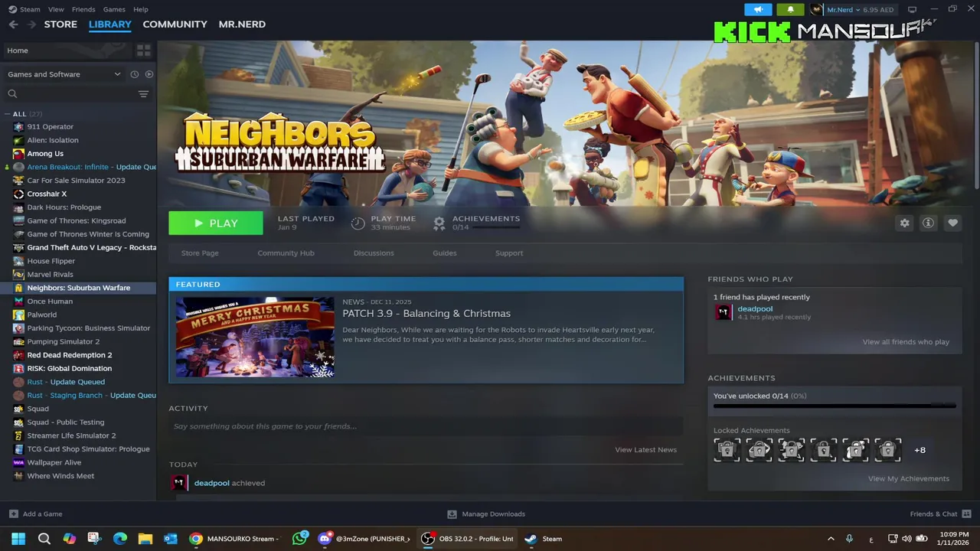Click the ready-to-play filter icon
The width and height of the screenshot is (980, 551).
[149, 74]
